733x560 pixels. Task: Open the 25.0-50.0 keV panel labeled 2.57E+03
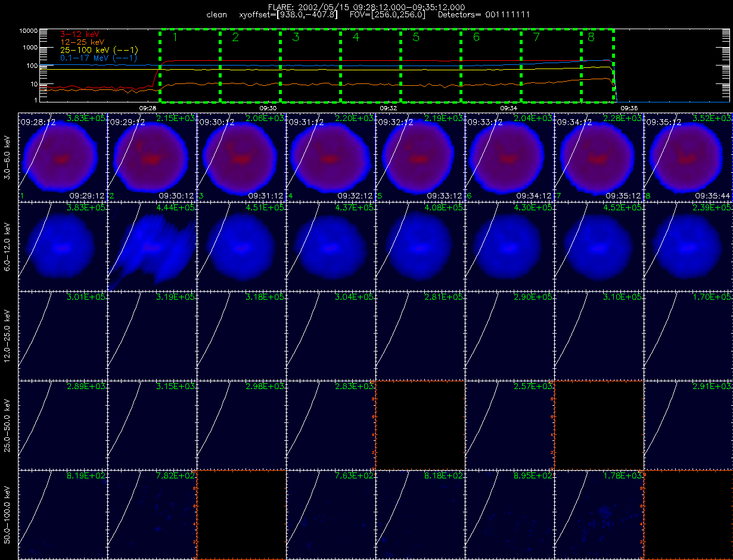coord(510,425)
